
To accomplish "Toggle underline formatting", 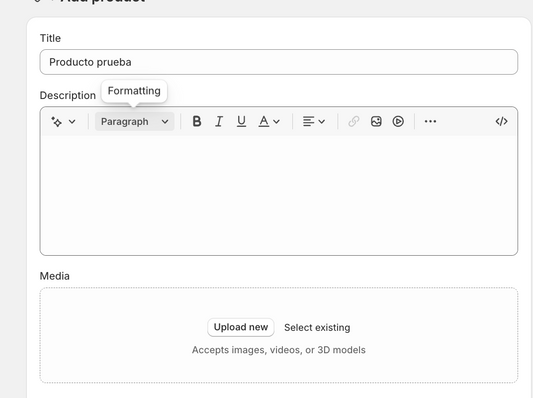I will (241, 121).
